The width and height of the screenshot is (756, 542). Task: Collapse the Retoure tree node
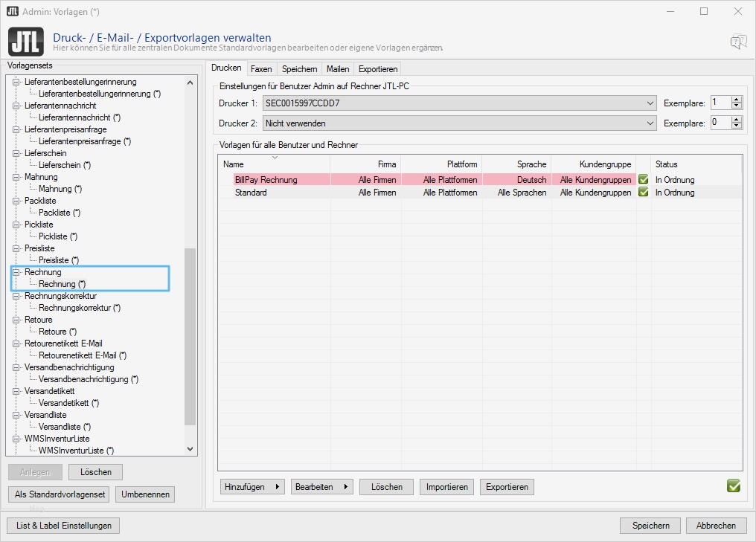coord(16,320)
